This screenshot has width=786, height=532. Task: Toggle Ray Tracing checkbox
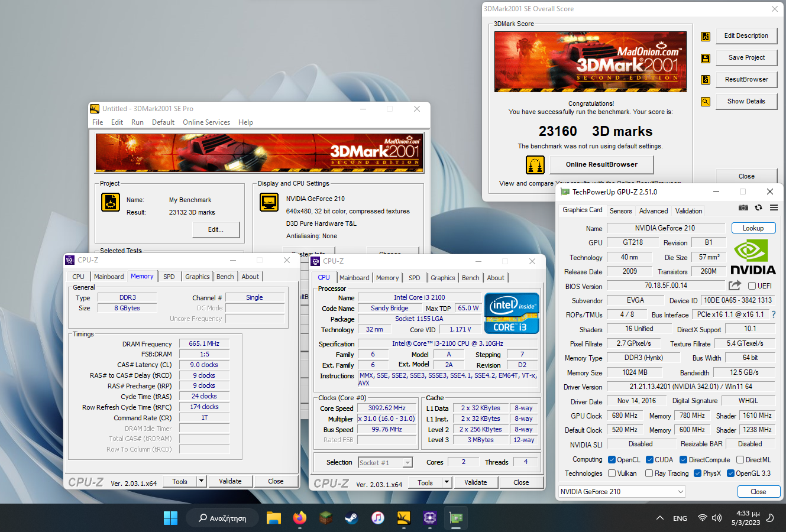[649, 473]
